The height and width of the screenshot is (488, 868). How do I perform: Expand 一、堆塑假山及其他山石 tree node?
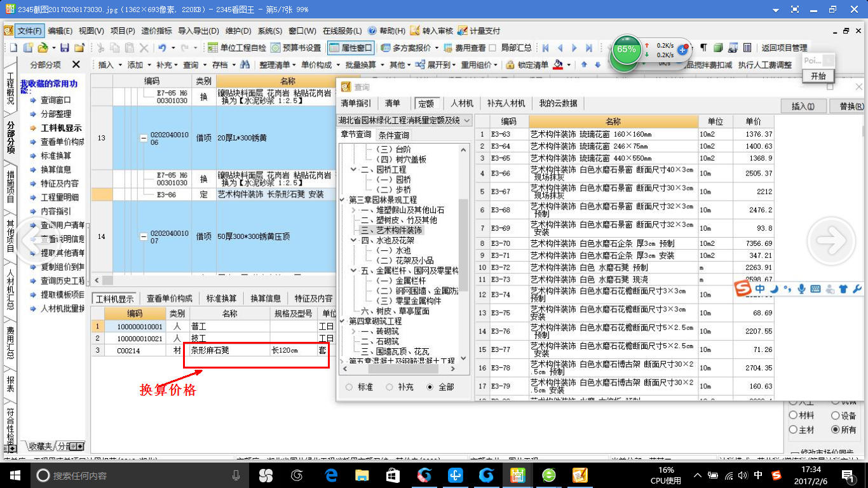click(354, 210)
